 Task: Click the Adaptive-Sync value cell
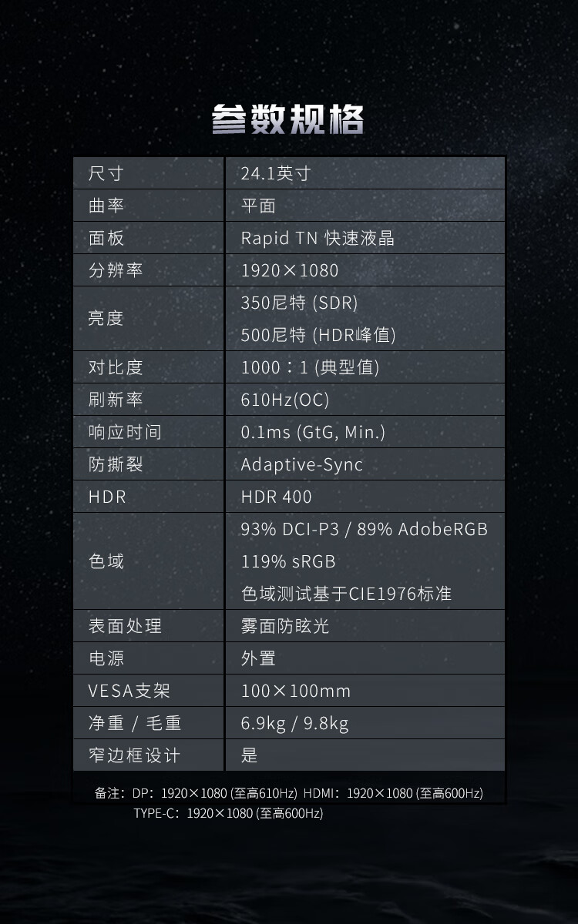tap(301, 465)
